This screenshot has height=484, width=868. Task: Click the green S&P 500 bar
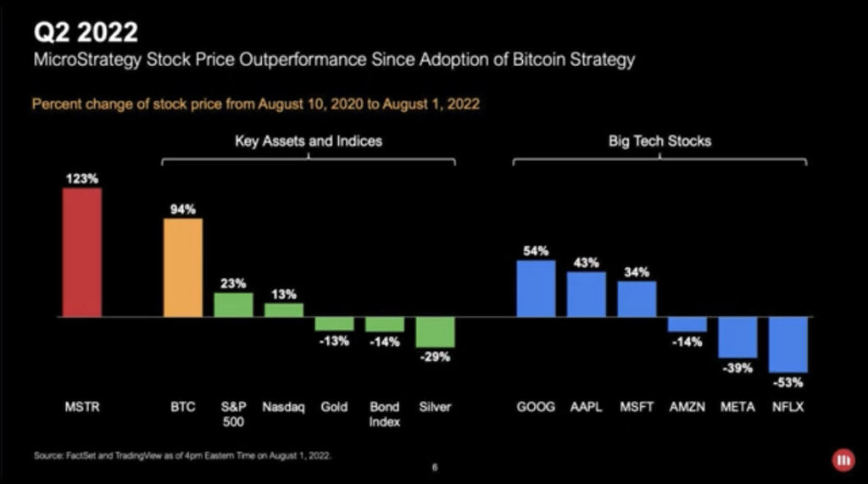pyautogui.click(x=233, y=304)
